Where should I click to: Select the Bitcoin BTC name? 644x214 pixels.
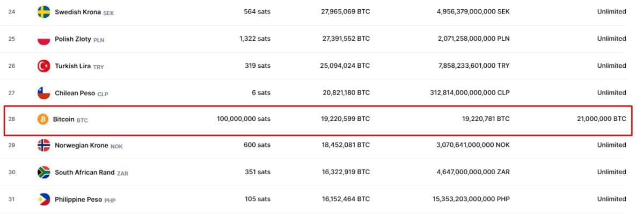[70, 119]
